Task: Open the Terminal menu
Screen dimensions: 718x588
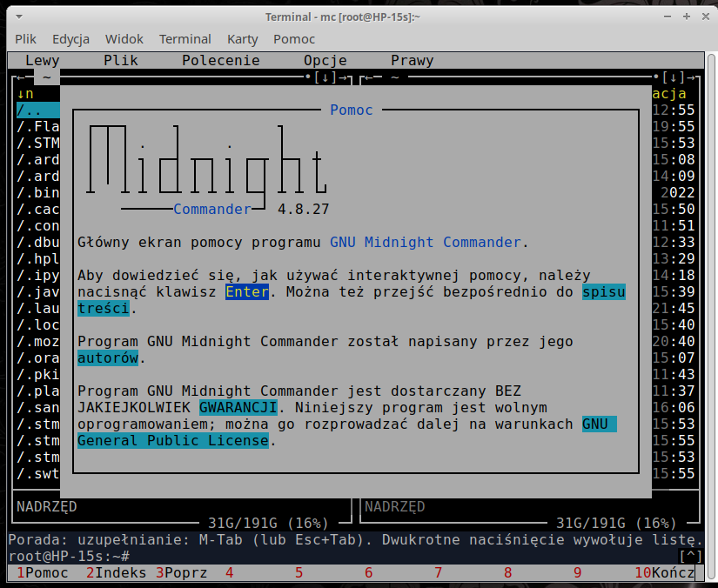Action: click(185, 39)
